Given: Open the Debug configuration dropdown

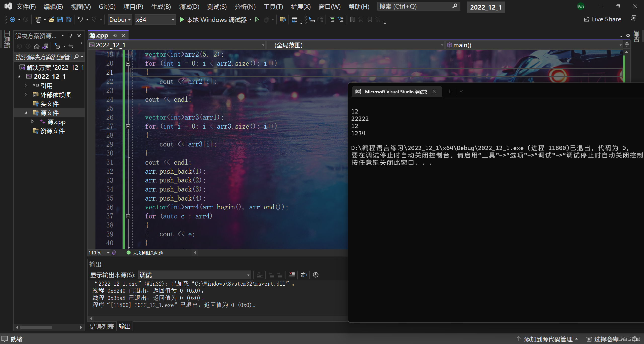Looking at the screenshot, I should (x=120, y=20).
